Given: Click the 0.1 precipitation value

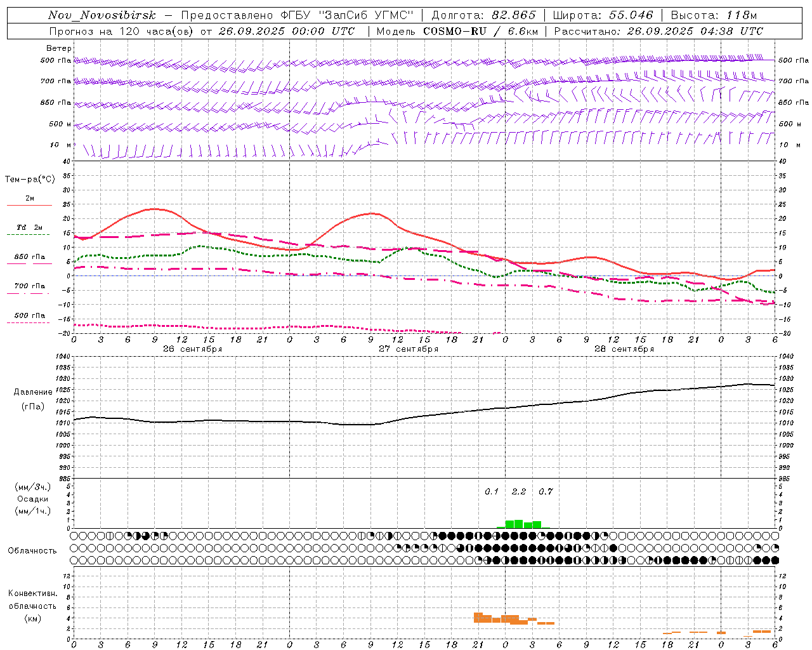Looking at the screenshot, I should (492, 491).
